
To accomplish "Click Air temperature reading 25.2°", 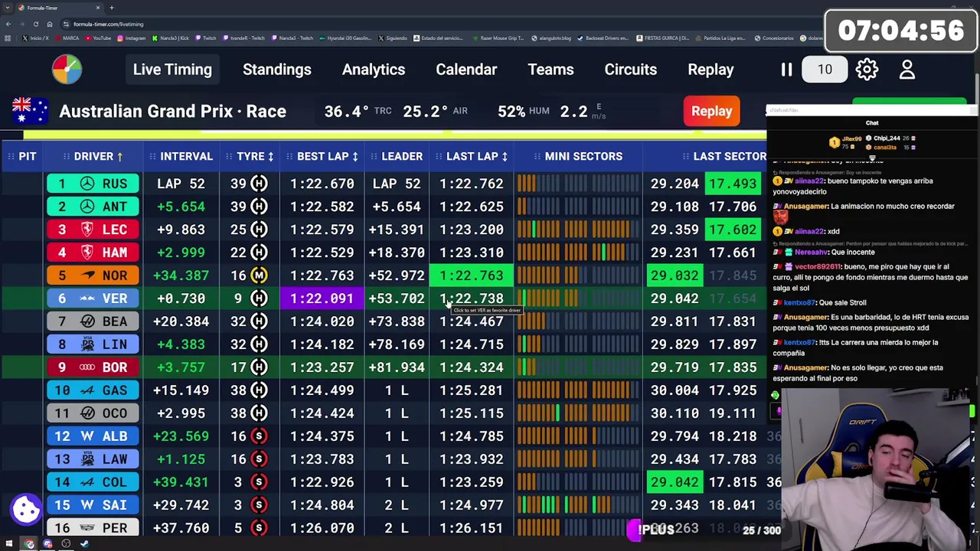I will tap(425, 111).
